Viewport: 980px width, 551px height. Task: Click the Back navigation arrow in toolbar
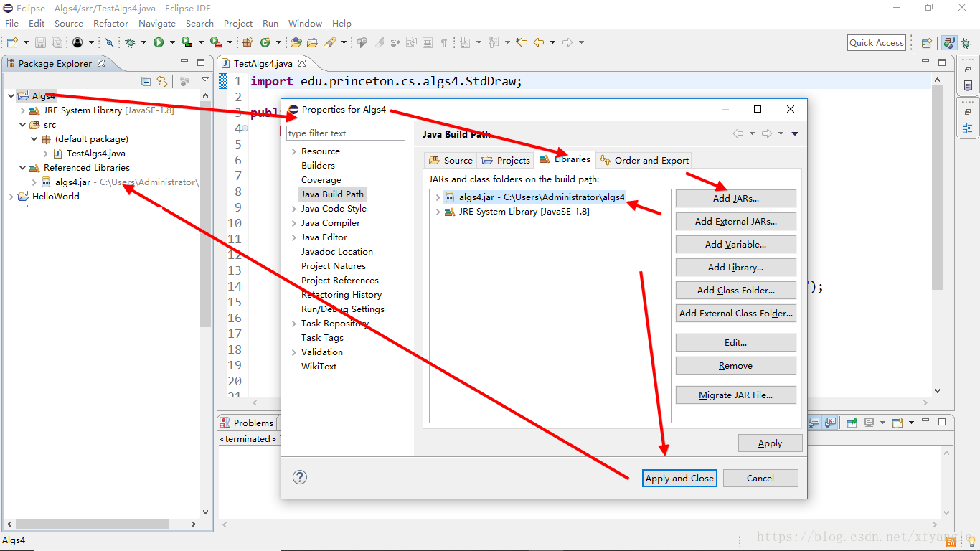tap(539, 42)
